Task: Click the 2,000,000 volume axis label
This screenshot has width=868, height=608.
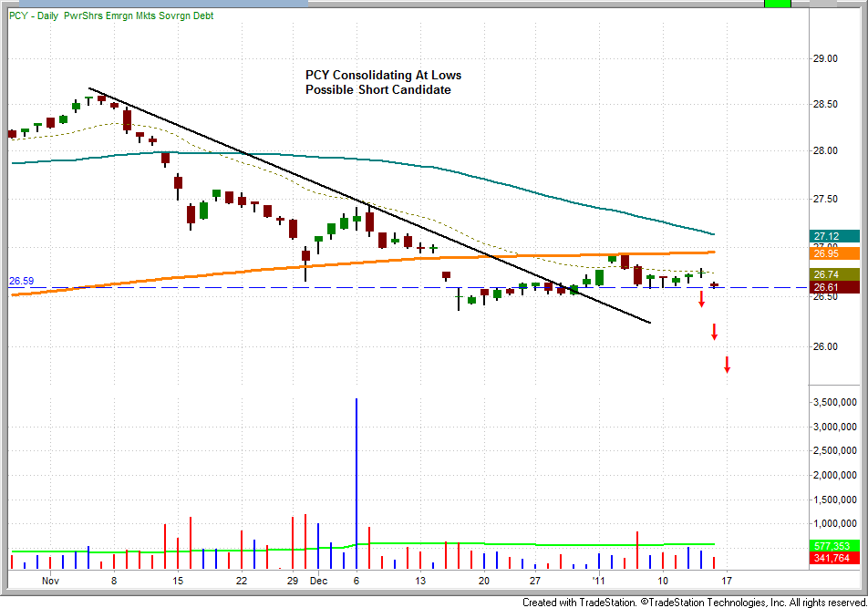Action: pyautogui.click(x=835, y=475)
